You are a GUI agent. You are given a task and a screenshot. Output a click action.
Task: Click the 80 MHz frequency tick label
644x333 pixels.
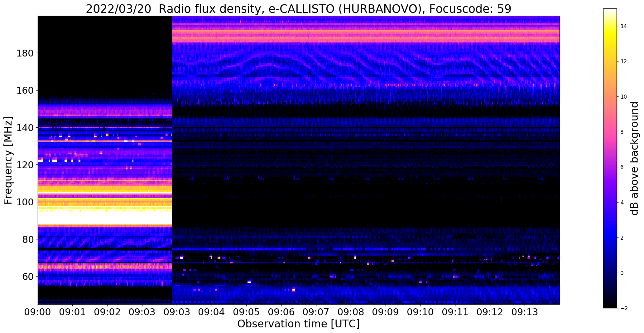pos(28,239)
